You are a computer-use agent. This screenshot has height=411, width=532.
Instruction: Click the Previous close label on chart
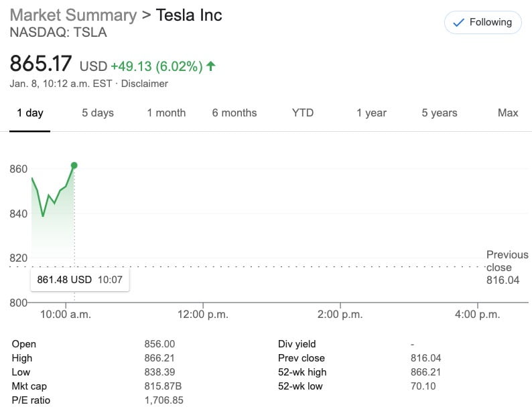pyautogui.click(x=507, y=261)
